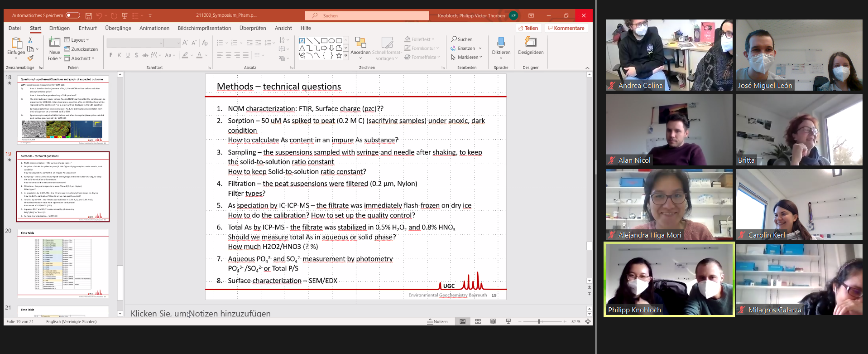
Task: Switch to the Animationen tab
Action: point(154,28)
